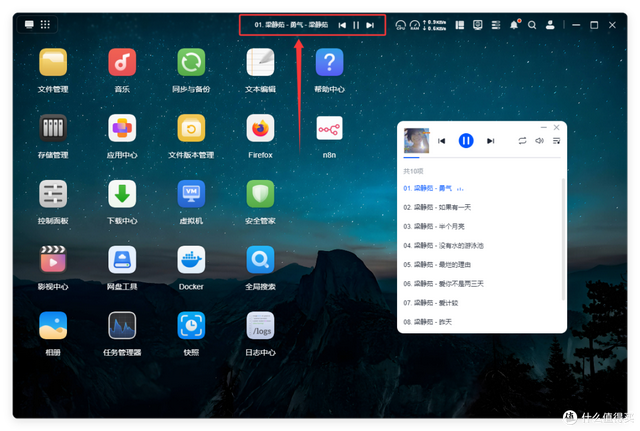Seek on the mini player progress bar

[x=482, y=157]
